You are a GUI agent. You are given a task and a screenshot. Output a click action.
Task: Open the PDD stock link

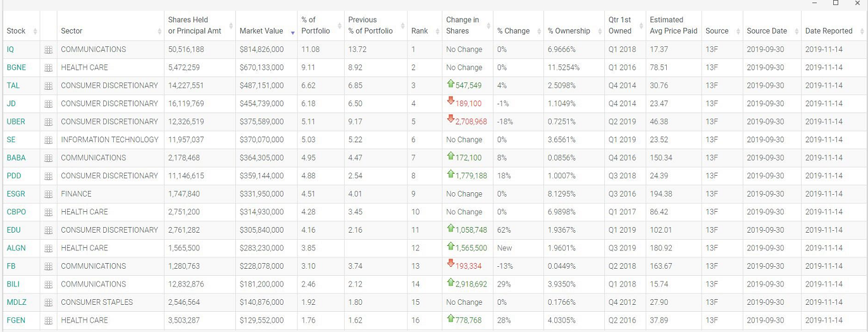(x=13, y=176)
